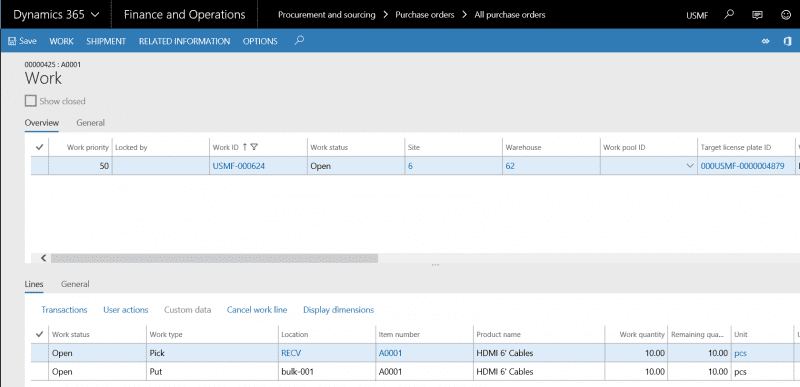
Task: Open the USMF-000624 work ID link
Action: coord(238,166)
